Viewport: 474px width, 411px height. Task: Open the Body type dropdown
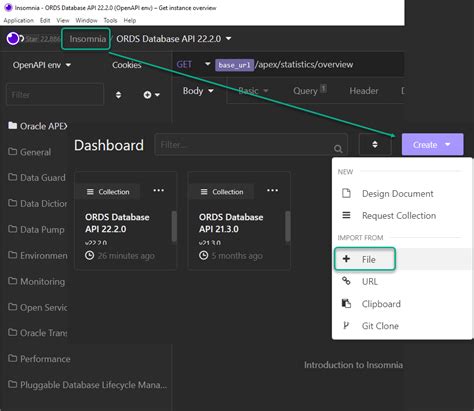pyautogui.click(x=198, y=91)
